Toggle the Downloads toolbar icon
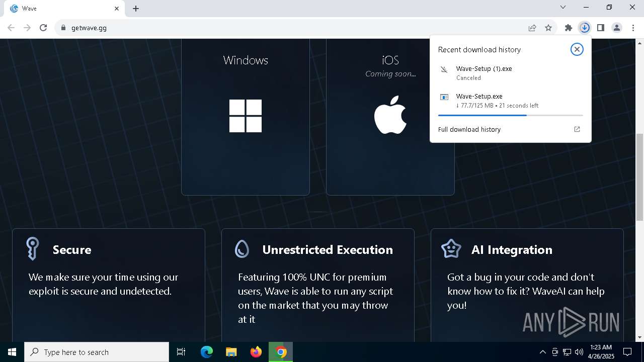This screenshot has height=362, width=644. (585, 28)
